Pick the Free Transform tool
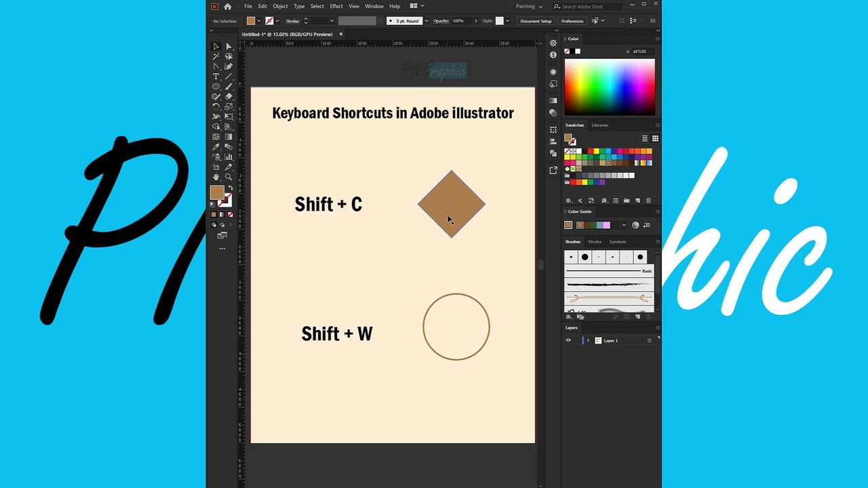The height and width of the screenshot is (488, 868). pyautogui.click(x=229, y=117)
